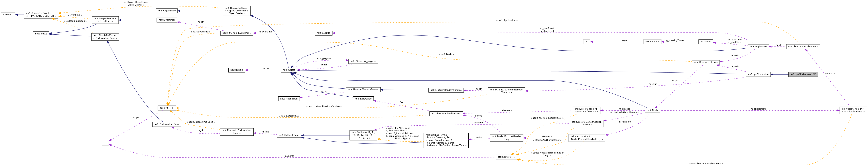Viewport: 868px width, 166px height.
Task: Open the ns3::CallbackImplBase node
Action: pos(167,124)
